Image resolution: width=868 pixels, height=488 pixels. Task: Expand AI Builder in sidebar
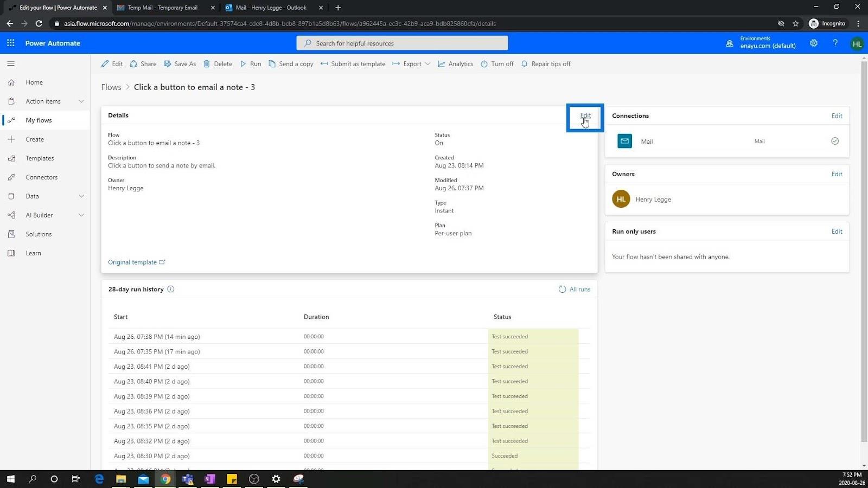[81, 215]
